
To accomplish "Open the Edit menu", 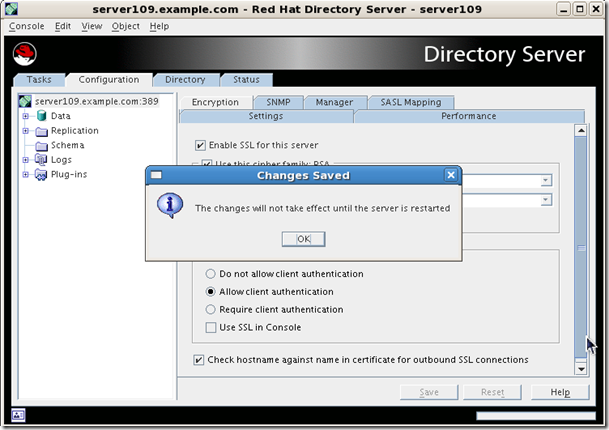I will point(63,26).
